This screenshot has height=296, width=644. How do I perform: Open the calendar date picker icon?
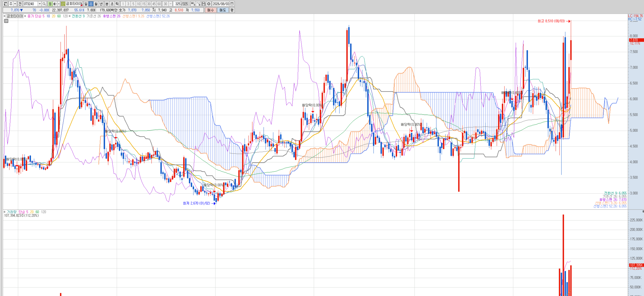pos(232,4)
